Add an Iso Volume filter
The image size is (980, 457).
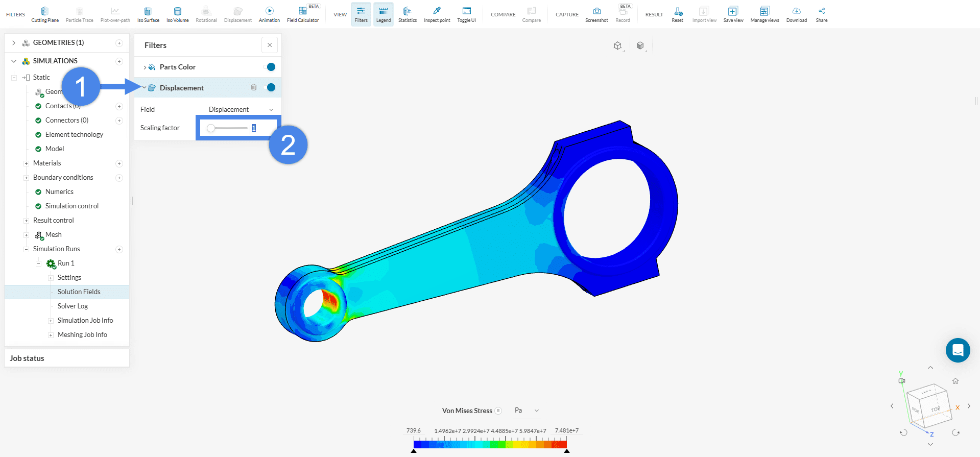177,14
